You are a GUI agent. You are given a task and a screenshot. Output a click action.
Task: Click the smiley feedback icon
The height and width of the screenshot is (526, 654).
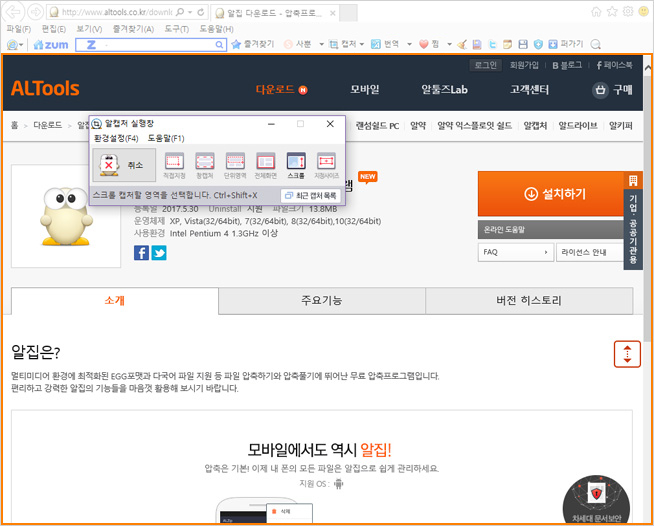point(644,12)
